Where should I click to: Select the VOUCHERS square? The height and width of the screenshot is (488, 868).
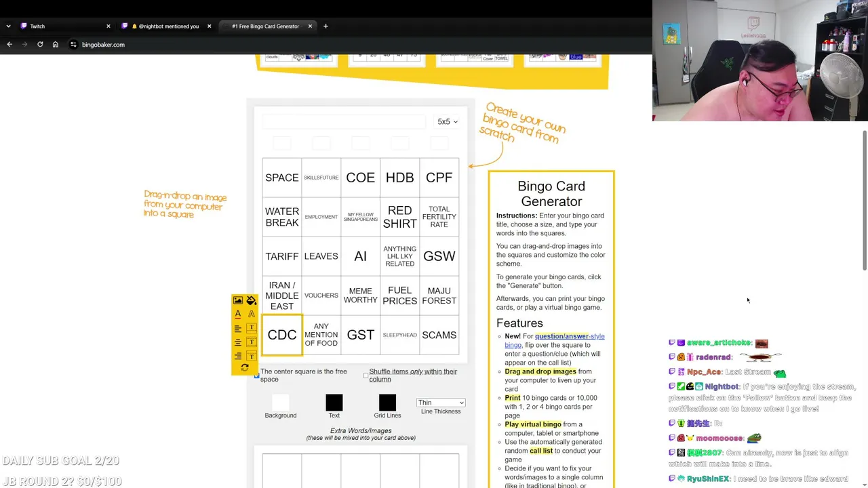point(321,296)
